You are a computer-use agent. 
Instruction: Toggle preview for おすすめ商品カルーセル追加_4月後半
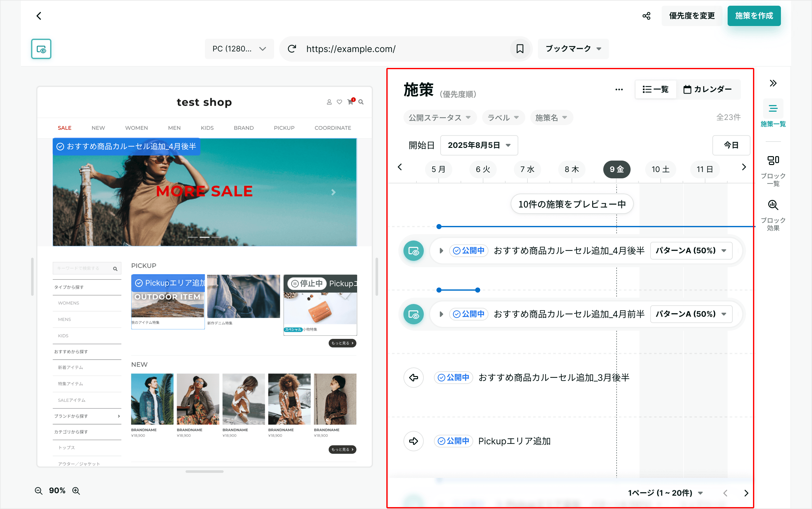pos(413,251)
